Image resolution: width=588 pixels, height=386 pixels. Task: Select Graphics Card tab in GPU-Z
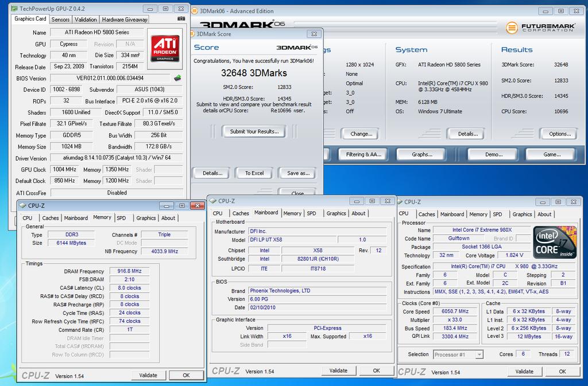(30, 19)
